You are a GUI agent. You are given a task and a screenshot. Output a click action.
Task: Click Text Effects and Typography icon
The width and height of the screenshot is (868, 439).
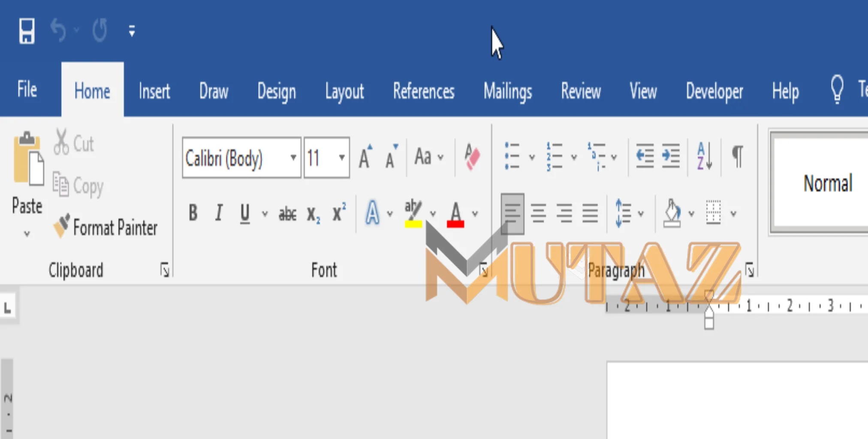[372, 213]
